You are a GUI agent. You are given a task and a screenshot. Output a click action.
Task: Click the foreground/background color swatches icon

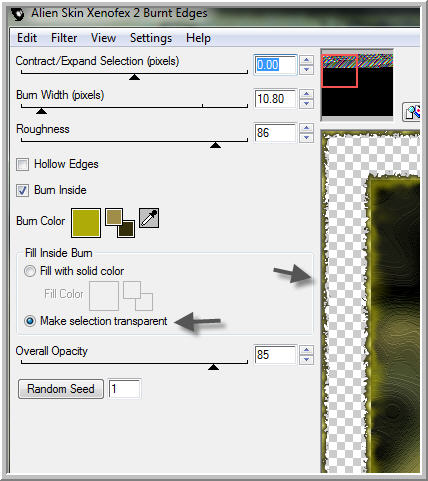(120, 223)
